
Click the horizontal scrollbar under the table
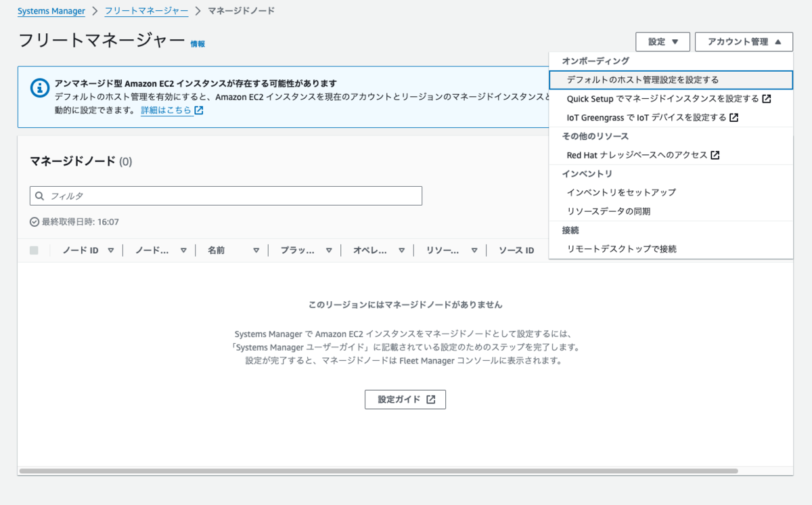click(379, 470)
